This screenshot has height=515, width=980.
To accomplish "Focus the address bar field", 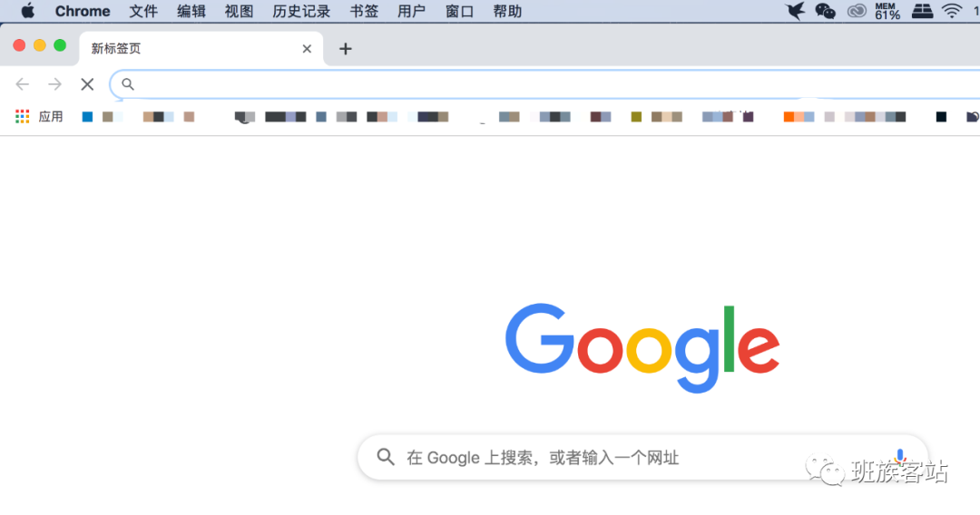I will tap(545, 84).
